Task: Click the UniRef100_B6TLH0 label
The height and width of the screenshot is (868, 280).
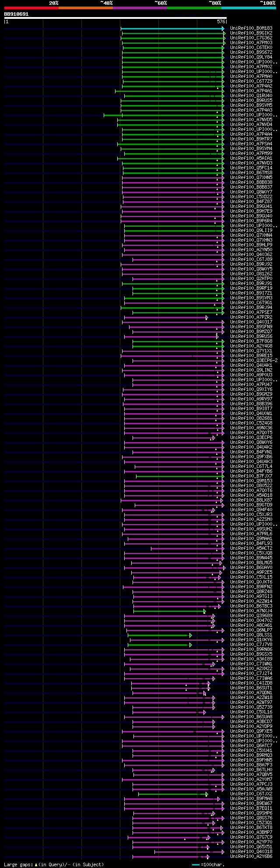Action: click(251, 770)
